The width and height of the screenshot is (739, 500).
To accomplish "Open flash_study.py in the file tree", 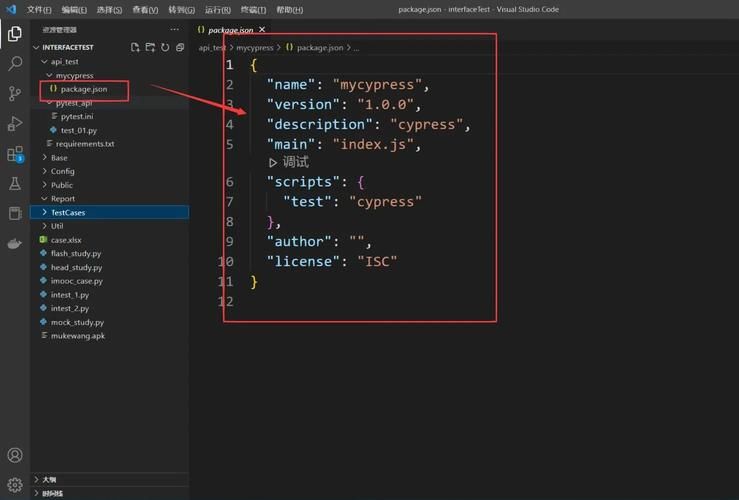I will 76,254.
